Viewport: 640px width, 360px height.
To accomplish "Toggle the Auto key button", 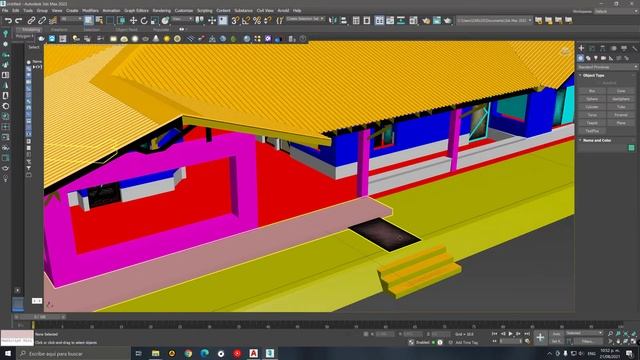I will pos(555,333).
